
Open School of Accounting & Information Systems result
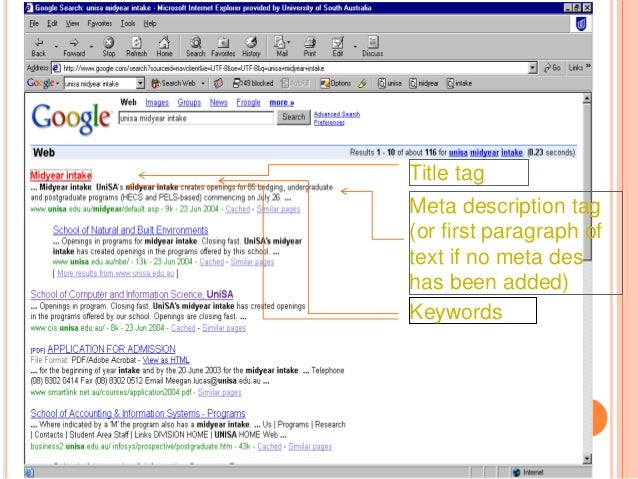click(138, 413)
